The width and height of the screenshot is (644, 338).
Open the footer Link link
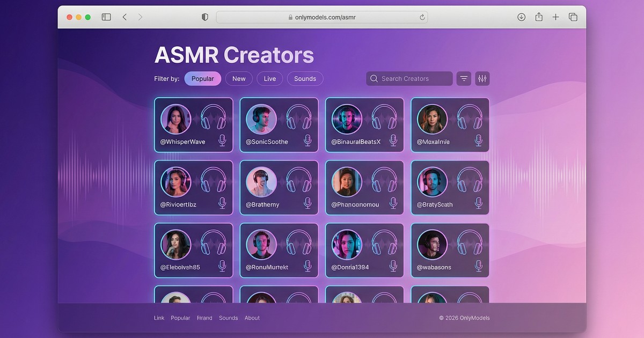pos(159,318)
